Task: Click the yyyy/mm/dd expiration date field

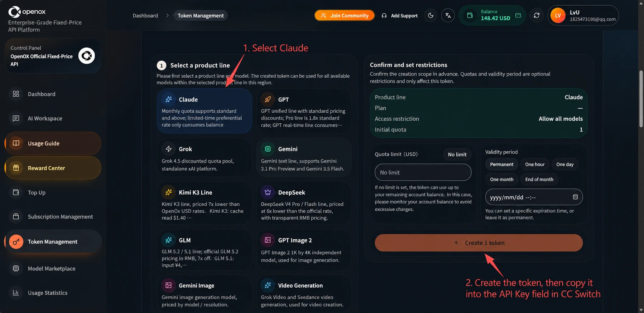Action: click(x=534, y=197)
